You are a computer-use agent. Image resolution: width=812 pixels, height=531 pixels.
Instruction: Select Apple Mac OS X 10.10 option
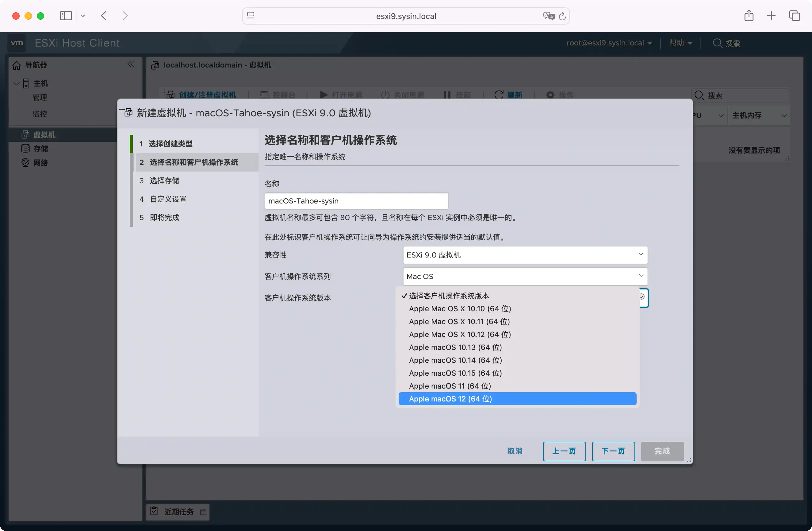(460, 308)
